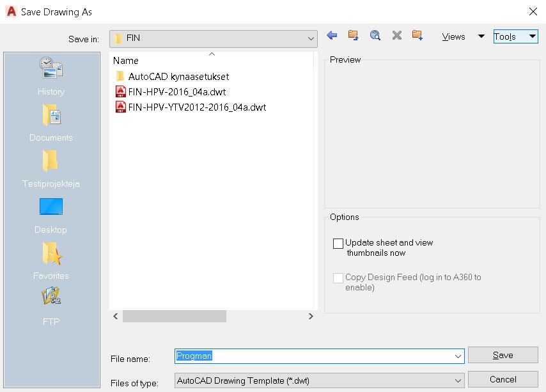The image size is (546, 392).
Task: Open Testiprojekteja folder shortcut
Action: [51, 169]
